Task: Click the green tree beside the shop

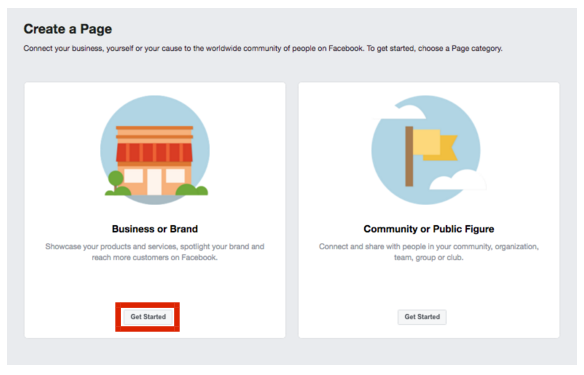Action: [x=115, y=181]
